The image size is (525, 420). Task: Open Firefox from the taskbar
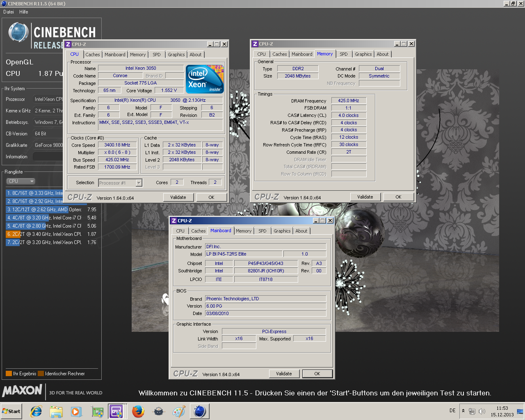click(138, 411)
